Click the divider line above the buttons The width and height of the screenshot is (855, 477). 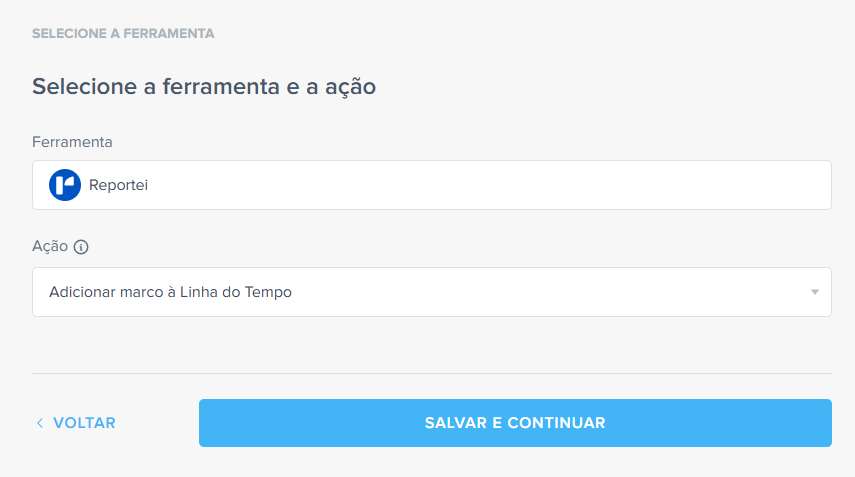[431, 373]
